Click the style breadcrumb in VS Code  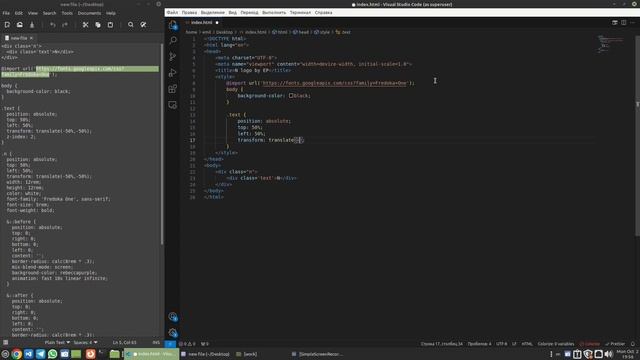point(322,32)
